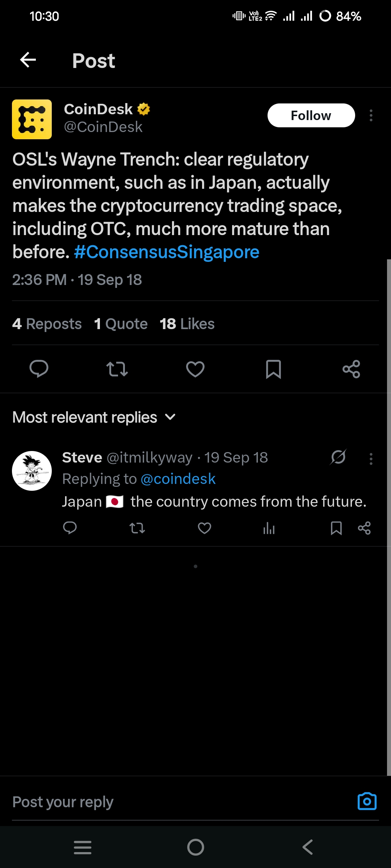The height and width of the screenshot is (868, 391).
Task: View the 18 Likes list
Action: click(x=187, y=324)
